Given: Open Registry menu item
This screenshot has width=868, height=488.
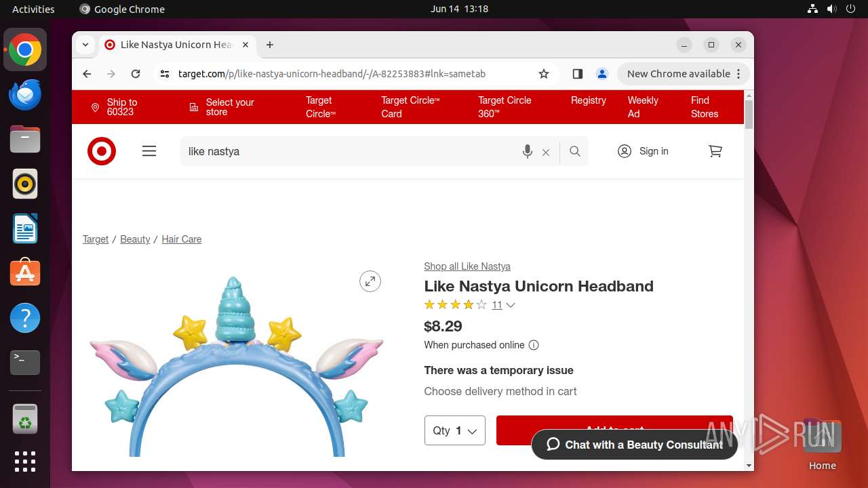Looking at the screenshot, I should [x=588, y=100].
